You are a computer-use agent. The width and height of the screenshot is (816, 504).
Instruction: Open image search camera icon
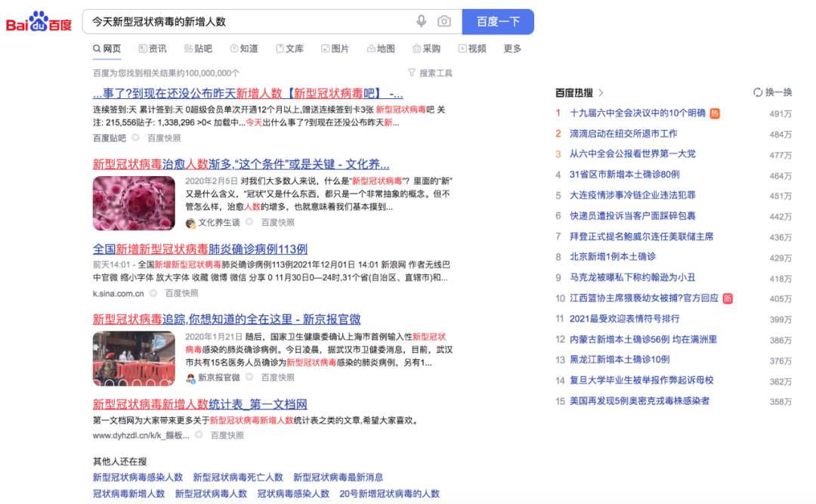pyautogui.click(x=444, y=21)
